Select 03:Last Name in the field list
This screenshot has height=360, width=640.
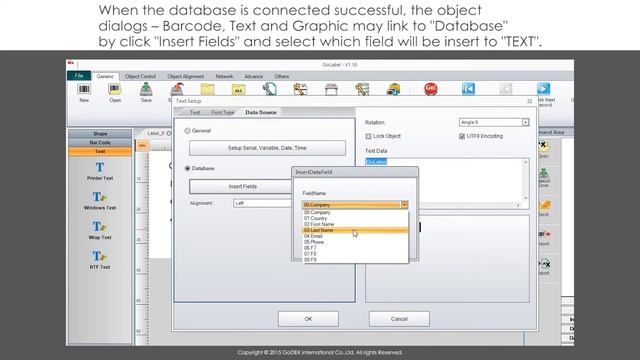[354, 230]
